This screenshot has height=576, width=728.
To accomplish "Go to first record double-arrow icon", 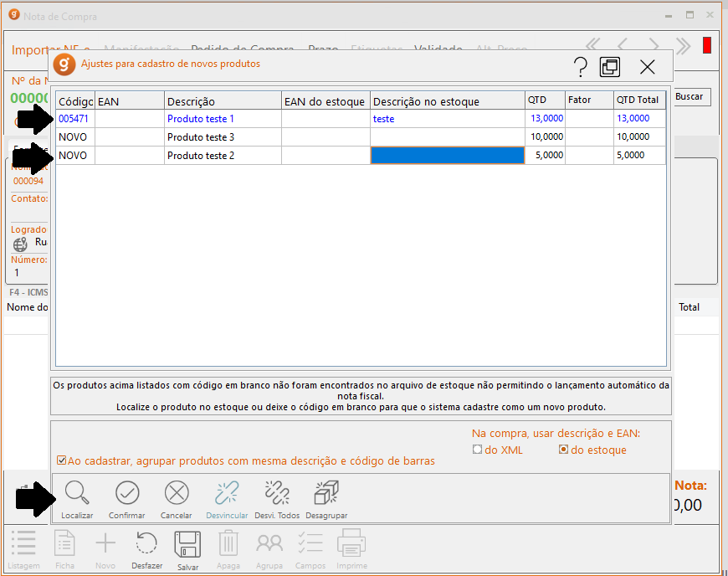I will [x=592, y=44].
